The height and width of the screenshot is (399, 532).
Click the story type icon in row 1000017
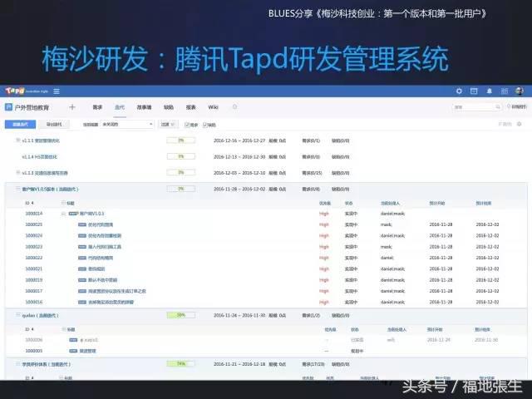(82, 291)
